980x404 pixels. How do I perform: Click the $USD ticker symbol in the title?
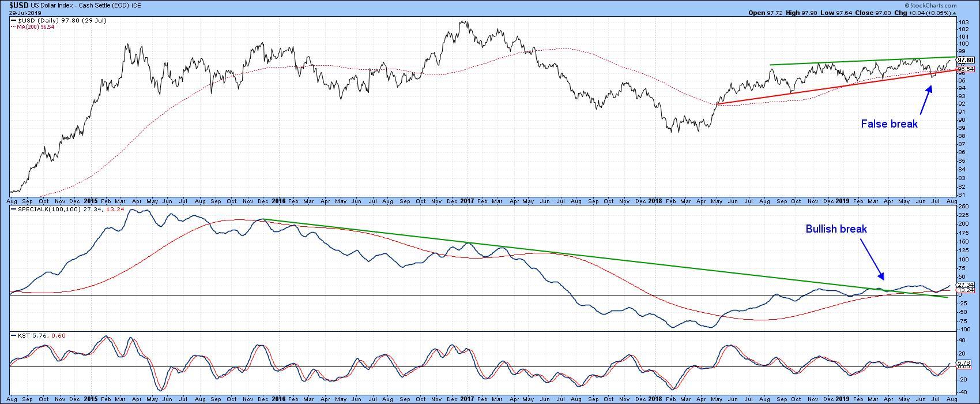[x=20, y=5]
